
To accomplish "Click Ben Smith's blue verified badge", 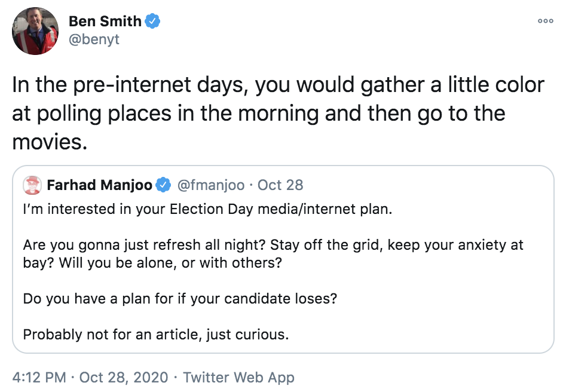I will [x=153, y=22].
